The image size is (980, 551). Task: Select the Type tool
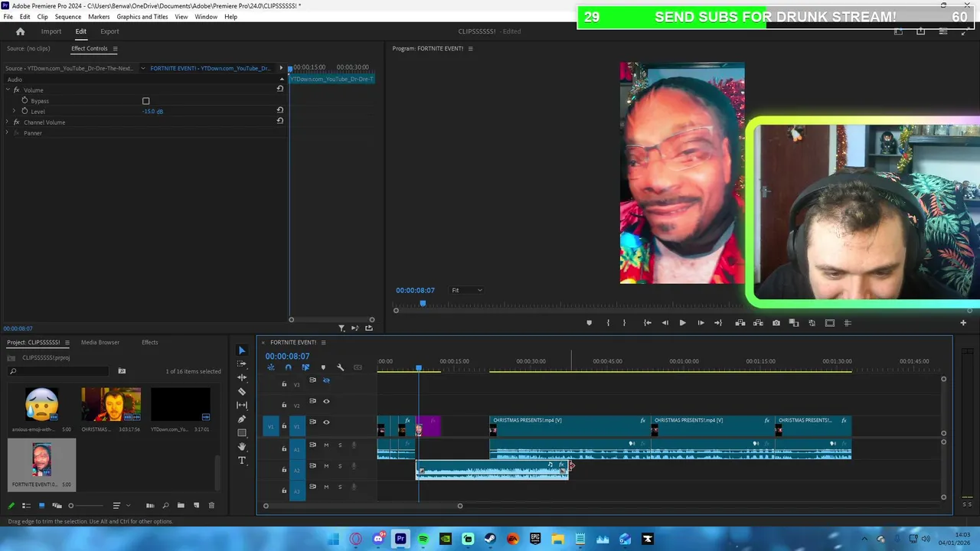(242, 460)
